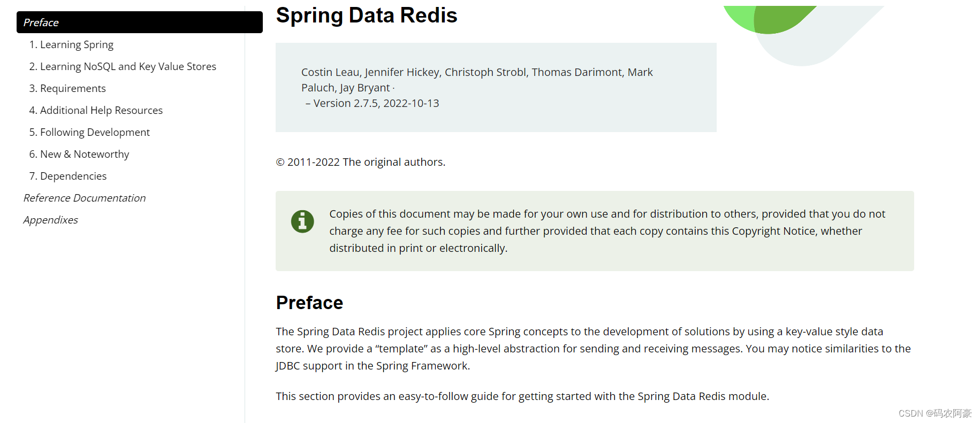This screenshot has width=980, height=423.
Task: Expand Reference Documentation in the sidebar
Action: pyautogui.click(x=85, y=198)
